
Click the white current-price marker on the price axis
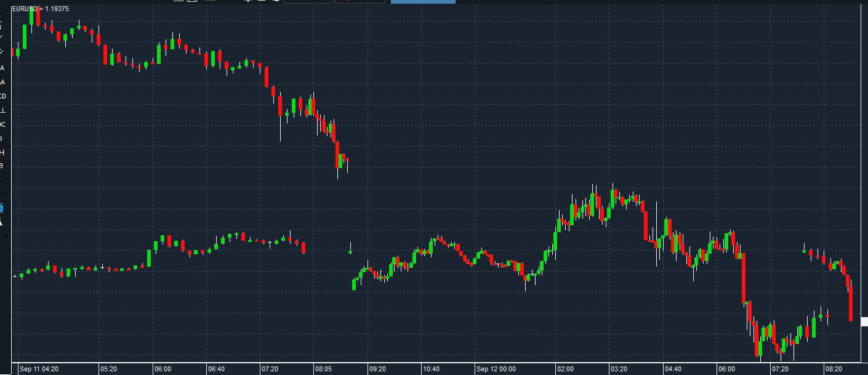click(864, 321)
